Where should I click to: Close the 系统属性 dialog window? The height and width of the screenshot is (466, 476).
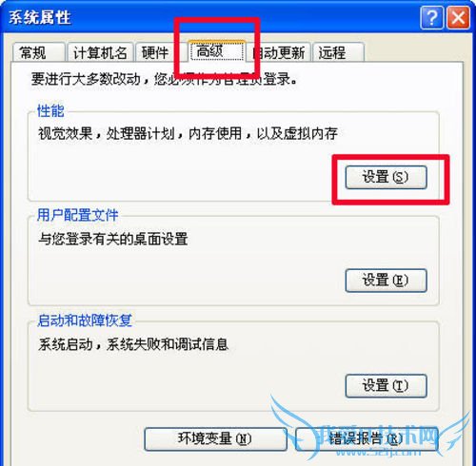click(x=458, y=18)
